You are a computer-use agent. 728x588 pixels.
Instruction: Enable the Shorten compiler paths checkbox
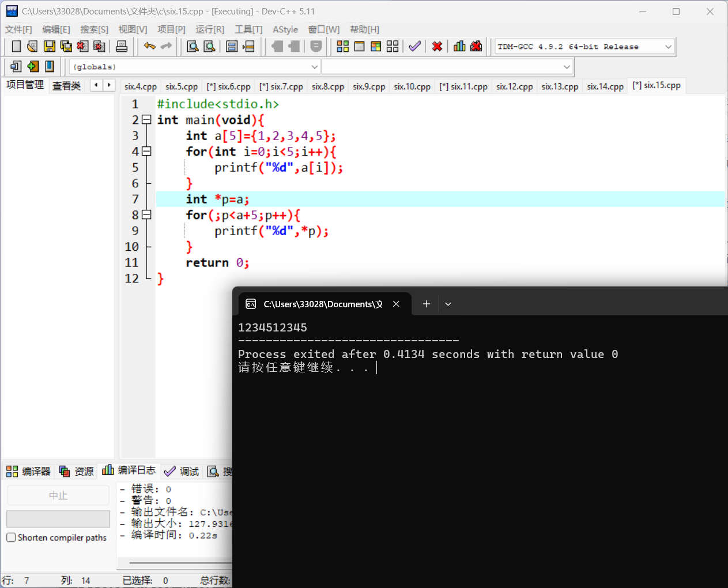point(11,537)
